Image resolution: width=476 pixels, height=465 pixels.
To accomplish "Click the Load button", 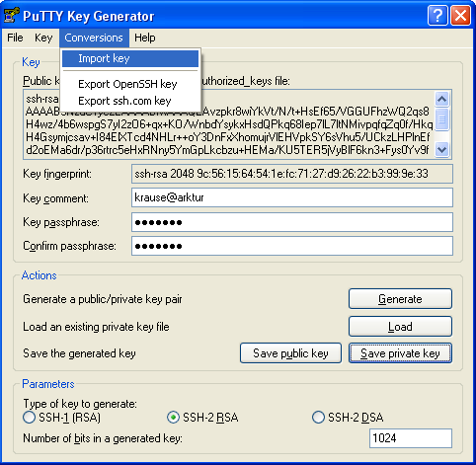I will point(400,327).
